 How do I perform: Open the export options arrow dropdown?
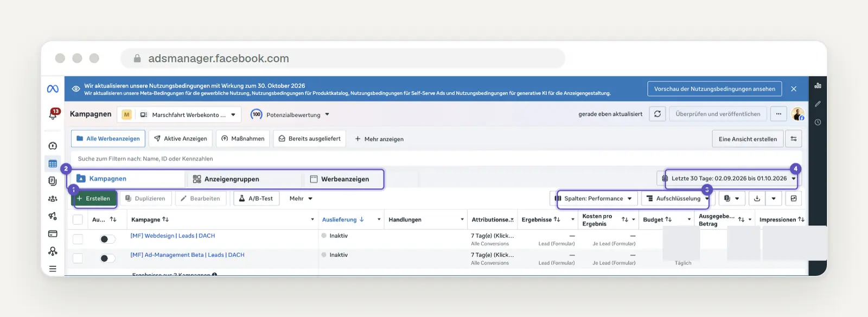pyautogui.click(x=774, y=199)
